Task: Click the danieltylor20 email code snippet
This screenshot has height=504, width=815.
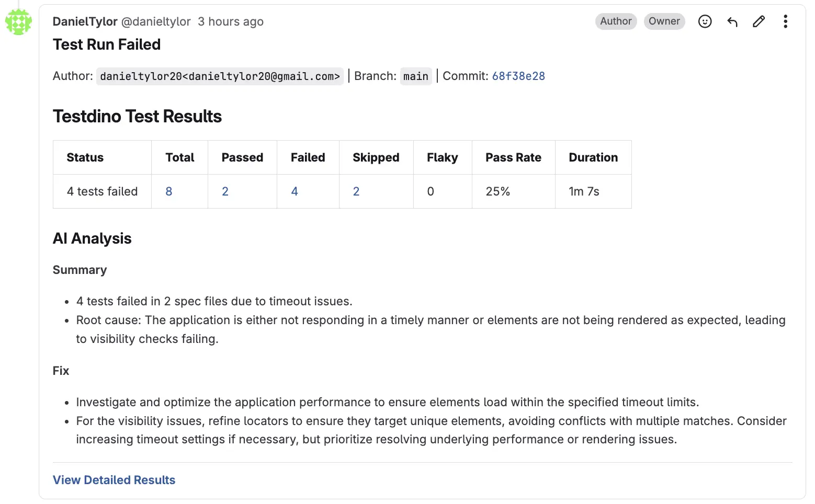Action: [220, 76]
